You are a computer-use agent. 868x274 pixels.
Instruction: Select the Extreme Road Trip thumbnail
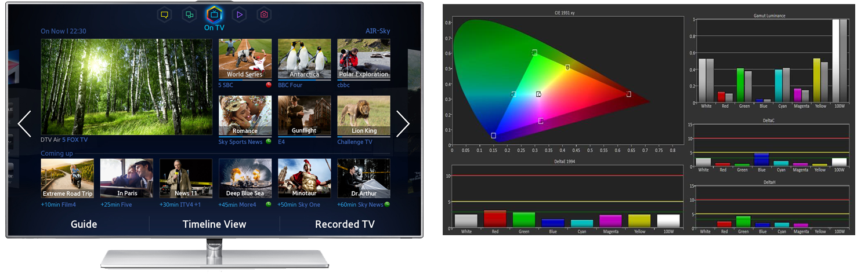pos(67,178)
